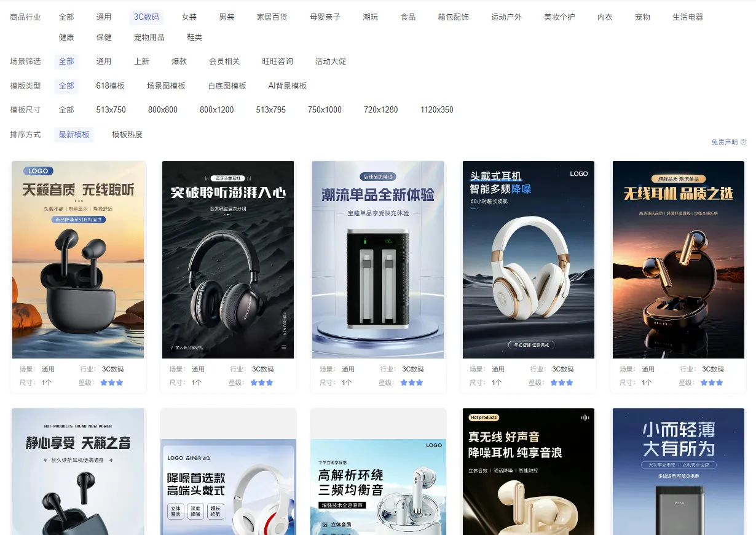This screenshot has height=535, width=756.
Task: Choose the 750x1000 size
Action: [325, 110]
